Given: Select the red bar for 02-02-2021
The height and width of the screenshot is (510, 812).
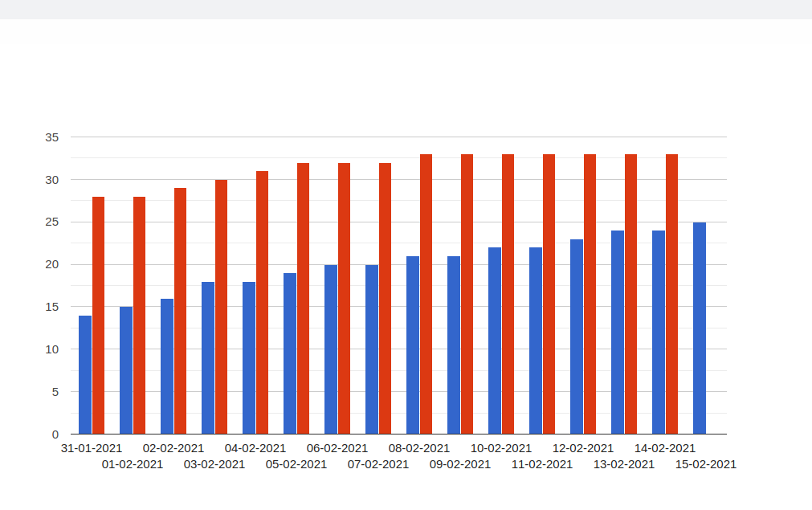Looking at the screenshot, I should coord(181,312).
